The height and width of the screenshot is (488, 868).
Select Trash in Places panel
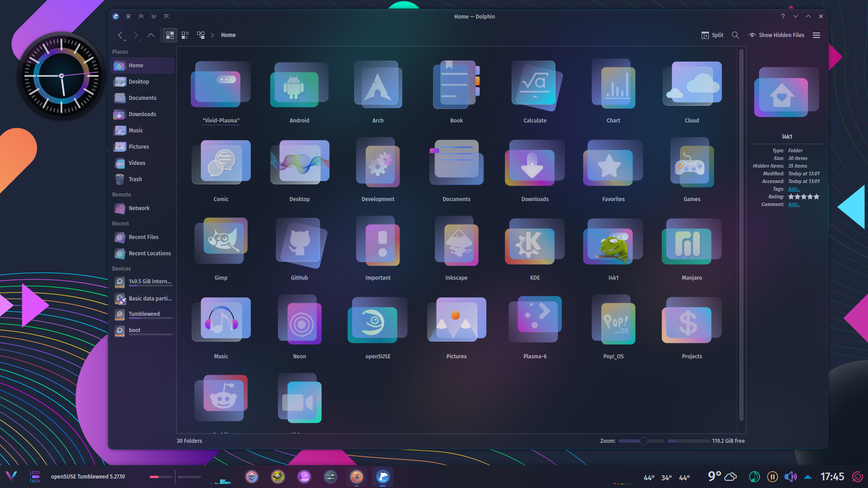click(x=143, y=179)
